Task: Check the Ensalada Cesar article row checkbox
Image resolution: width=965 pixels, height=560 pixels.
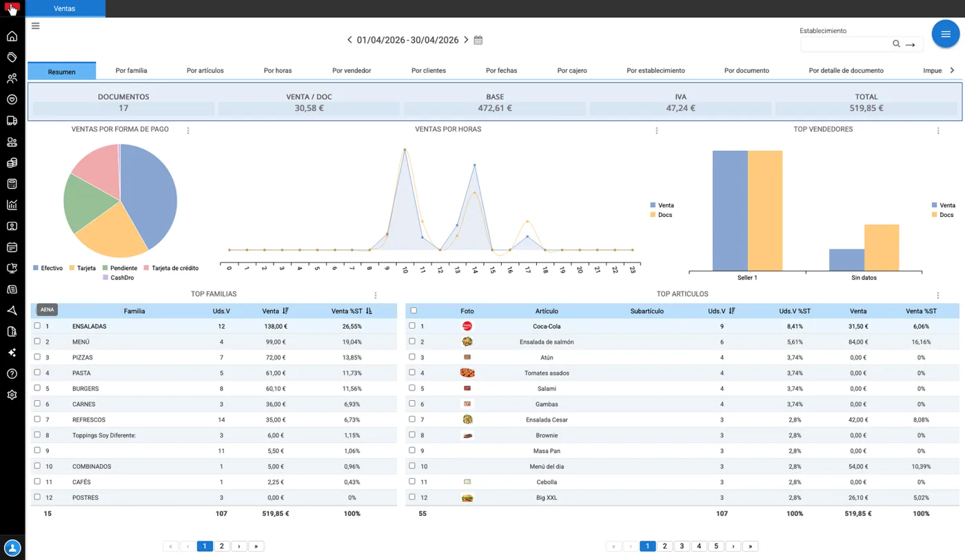Action: click(412, 419)
